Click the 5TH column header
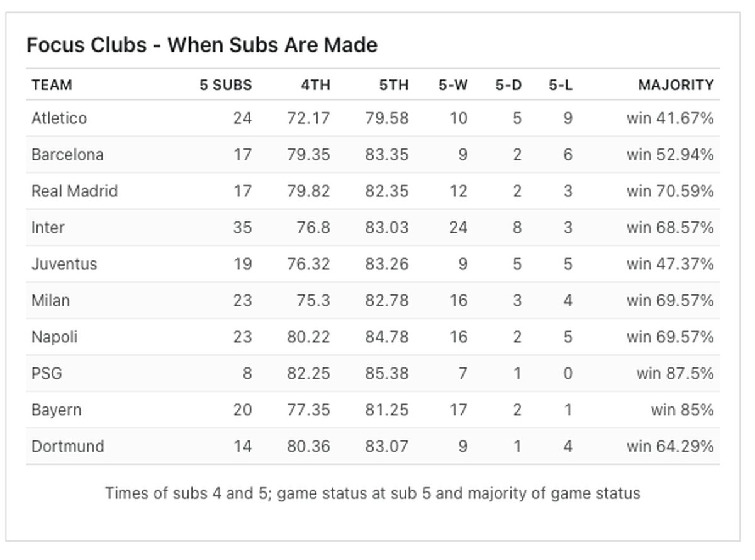This screenshot has width=755, height=560. click(394, 85)
